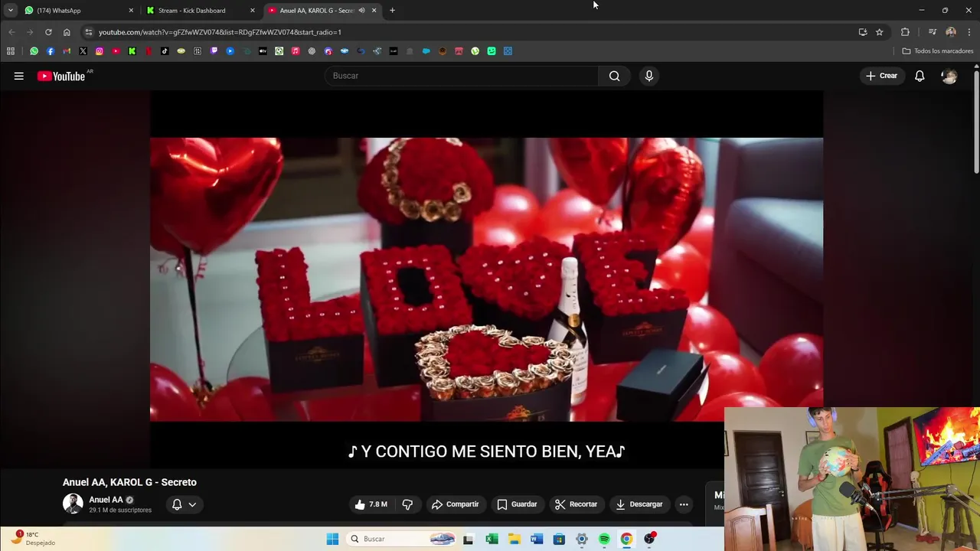The width and height of the screenshot is (980, 551).
Task: Open Twitch bookmark
Action: (x=214, y=51)
